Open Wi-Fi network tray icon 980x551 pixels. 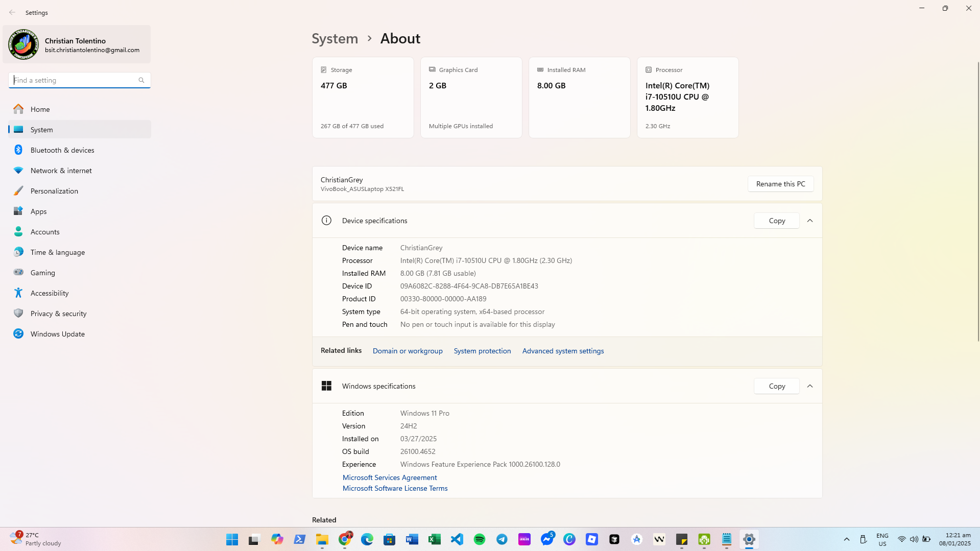(902, 539)
